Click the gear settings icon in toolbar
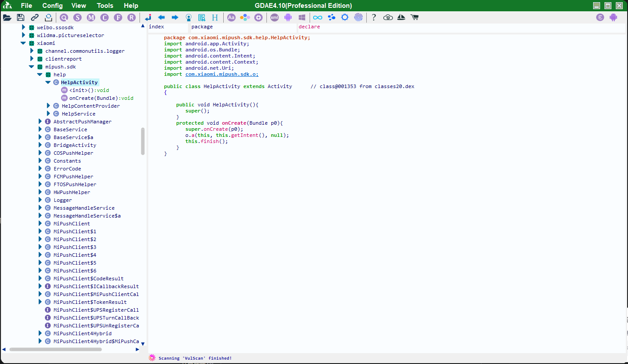The width and height of the screenshot is (628, 364). pyautogui.click(x=259, y=17)
